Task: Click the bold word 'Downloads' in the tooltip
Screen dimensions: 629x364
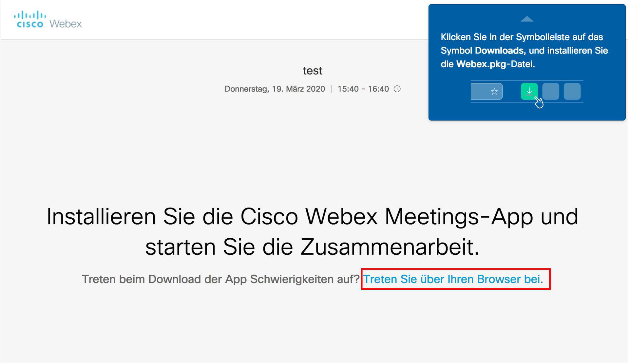Action: pos(499,50)
